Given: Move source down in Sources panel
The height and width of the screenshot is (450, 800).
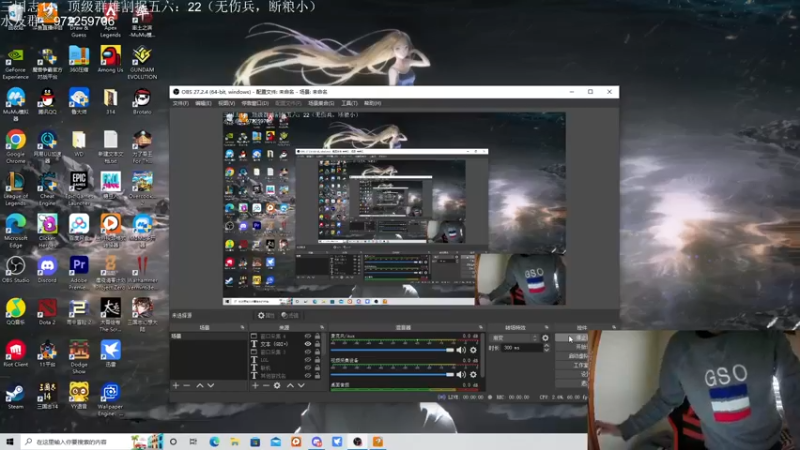Looking at the screenshot, I should [x=301, y=385].
